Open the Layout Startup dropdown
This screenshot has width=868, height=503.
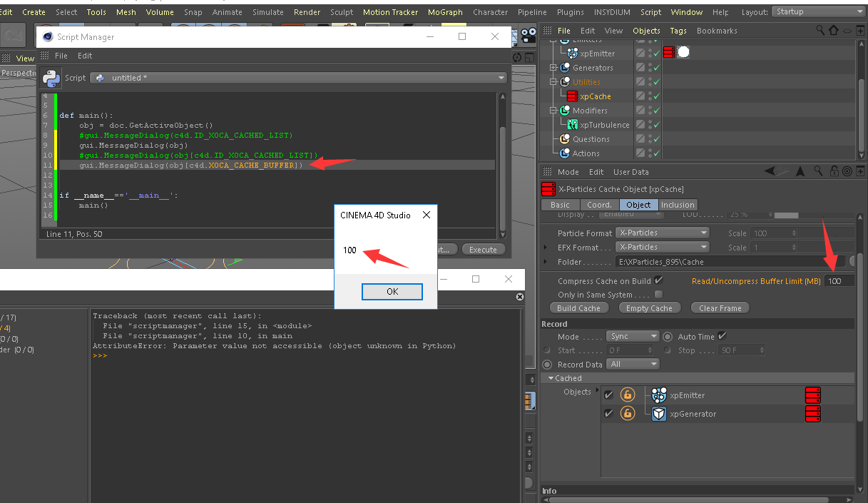click(818, 12)
